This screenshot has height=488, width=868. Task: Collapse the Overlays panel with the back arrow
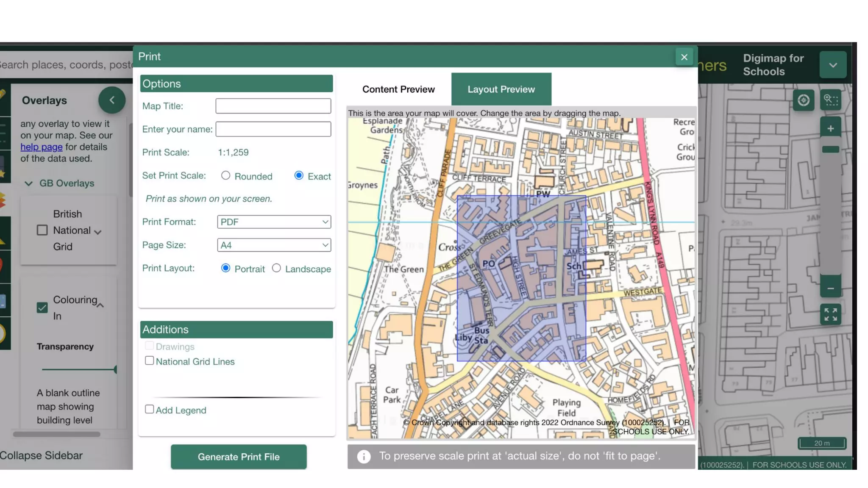click(x=112, y=100)
